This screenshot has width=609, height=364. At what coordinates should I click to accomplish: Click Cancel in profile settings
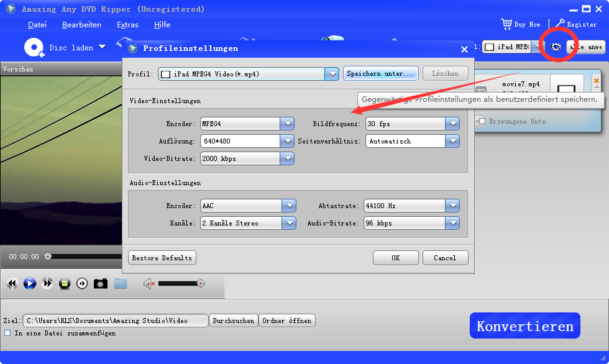pyautogui.click(x=445, y=258)
